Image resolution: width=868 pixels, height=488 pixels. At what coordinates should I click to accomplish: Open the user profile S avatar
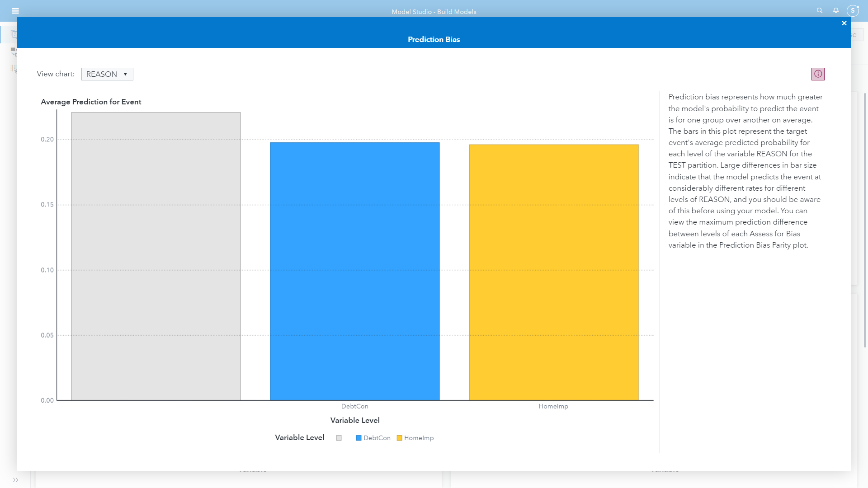pos(853,10)
